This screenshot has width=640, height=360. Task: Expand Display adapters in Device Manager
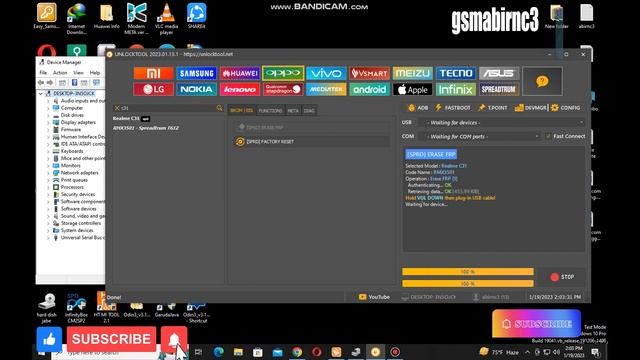pyautogui.click(x=48, y=122)
